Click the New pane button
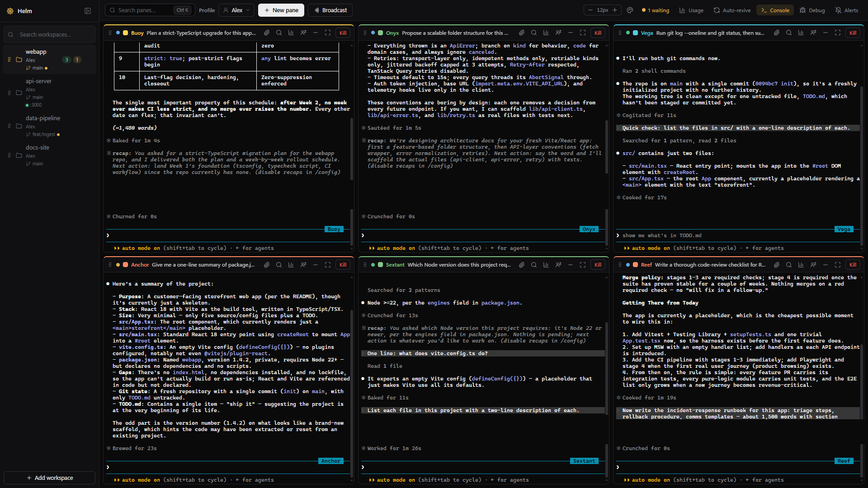Image resolution: width=868 pixels, height=488 pixels. point(281,10)
